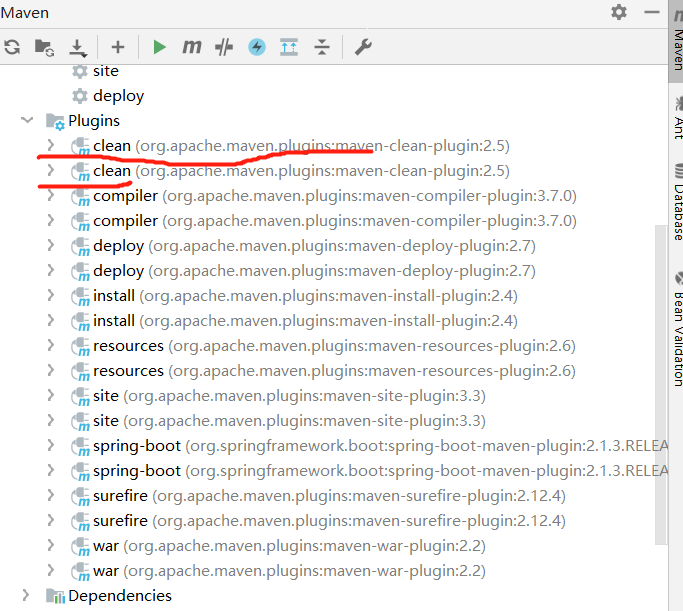The image size is (683, 611).
Task: Select first maven-deploy-plugin:2.7 row text
Action: (x=314, y=246)
